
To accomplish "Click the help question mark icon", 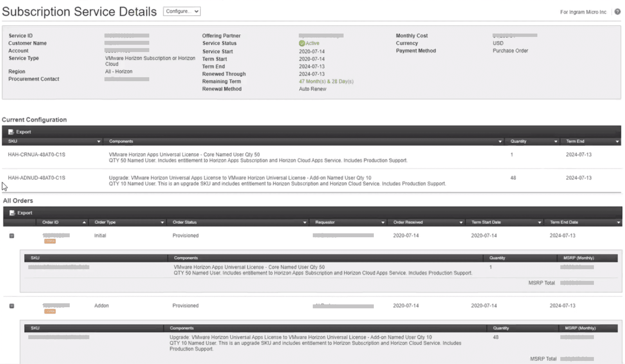I will [x=617, y=12].
